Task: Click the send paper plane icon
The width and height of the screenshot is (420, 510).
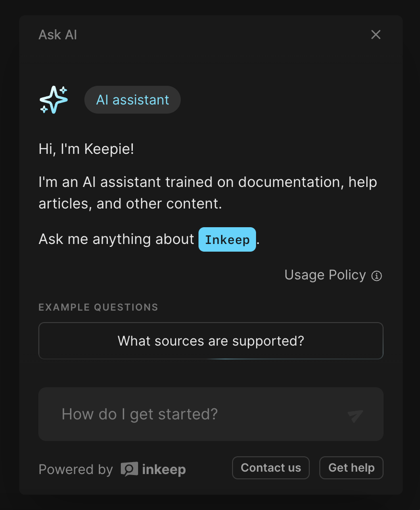Action: click(x=355, y=415)
